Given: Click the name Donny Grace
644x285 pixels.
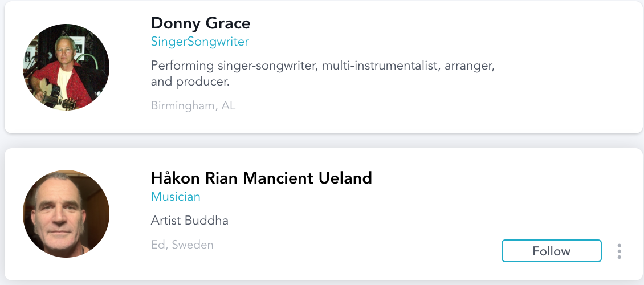Looking at the screenshot, I should (x=201, y=23).
